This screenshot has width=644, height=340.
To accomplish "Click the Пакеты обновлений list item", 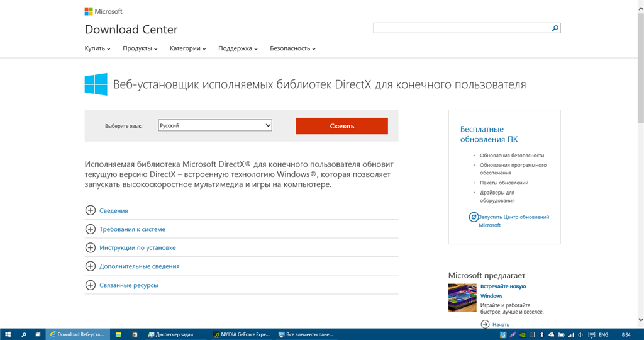I will pyautogui.click(x=504, y=183).
